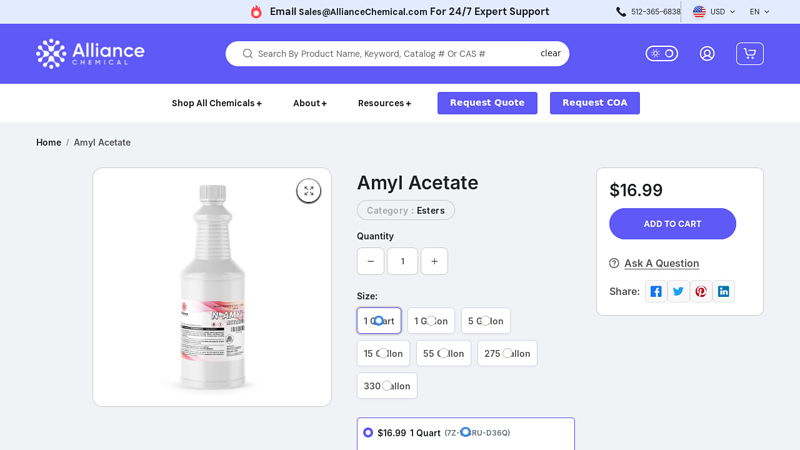Decrease quantity with minus button
The image size is (800, 450).
tap(370, 261)
